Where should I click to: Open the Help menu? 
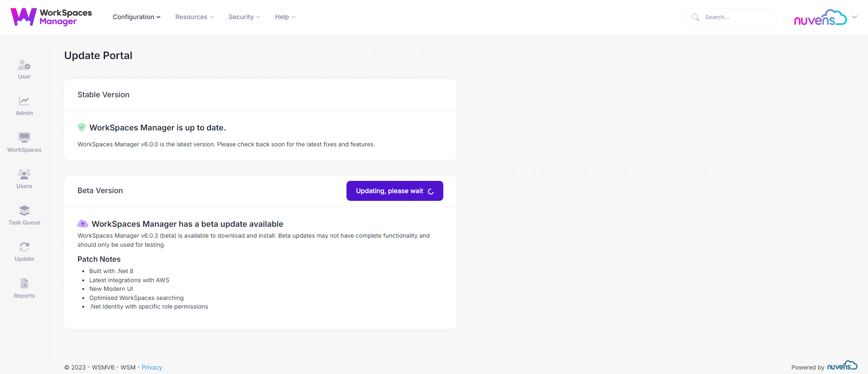[285, 17]
